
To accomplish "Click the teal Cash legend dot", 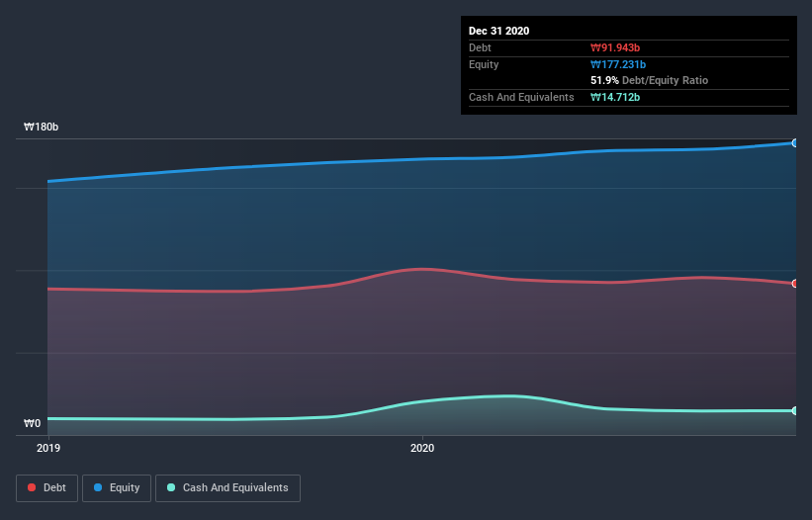I will [x=171, y=487].
